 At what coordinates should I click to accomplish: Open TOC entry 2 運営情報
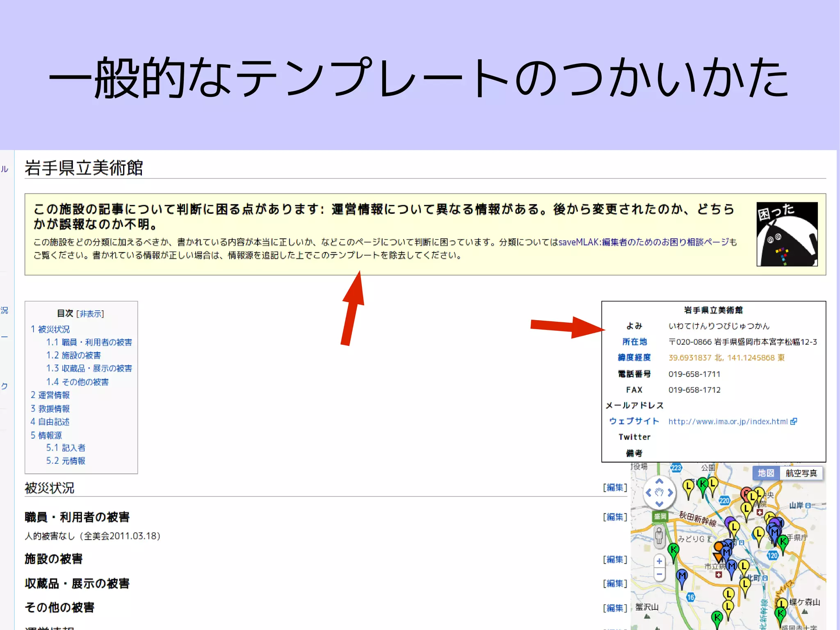tap(50, 395)
